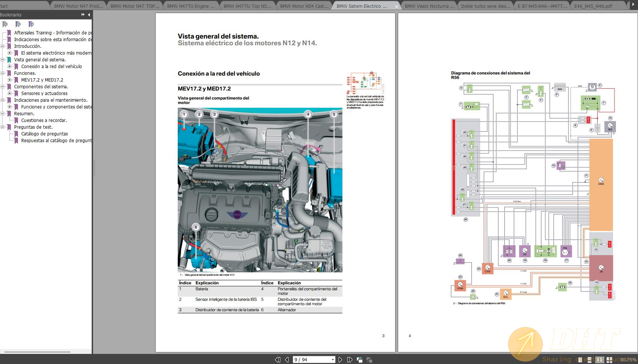Image resolution: width=638 pixels, height=364 pixels.
Task: Click the go-to bookmark arrow icon
Action: 31,24
